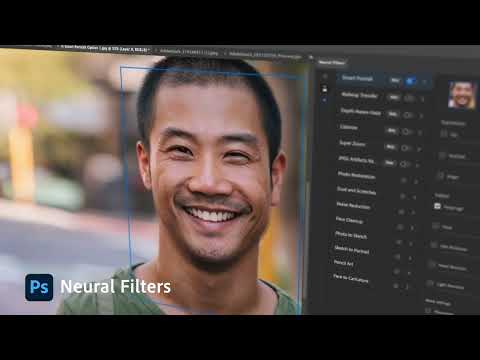The height and width of the screenshot is (360, 480).
Task: Expand the JPEG Artifacts Removal arrow
Action: click(x=417, y=165)
